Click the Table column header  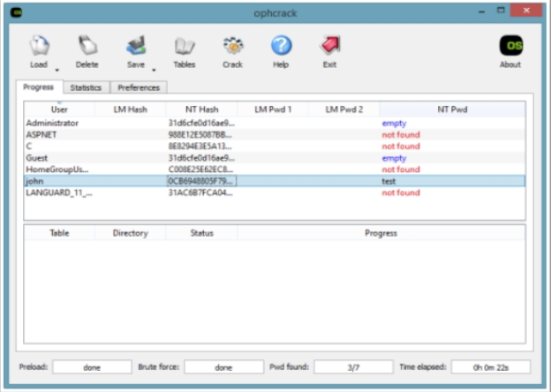point(59,233)
